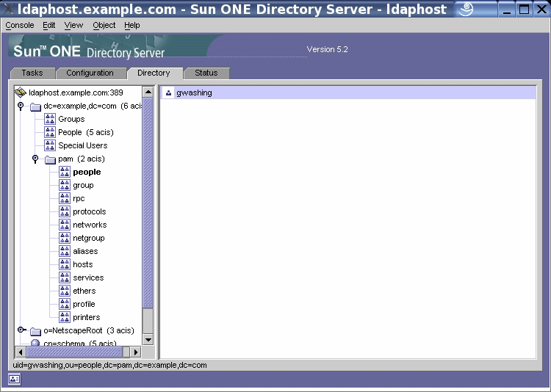Click the services entry icon
This screenshot has width=551, height=392.
pos(65,277)
